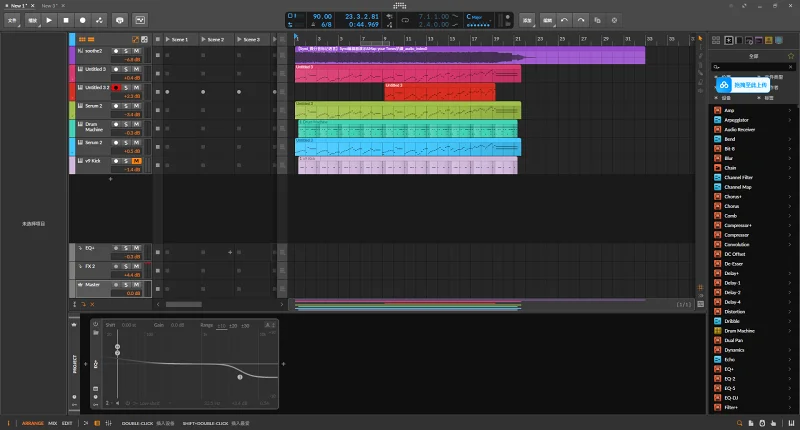Solo the Drum Machine track
800x430 pixels.
tap(126, 124)
